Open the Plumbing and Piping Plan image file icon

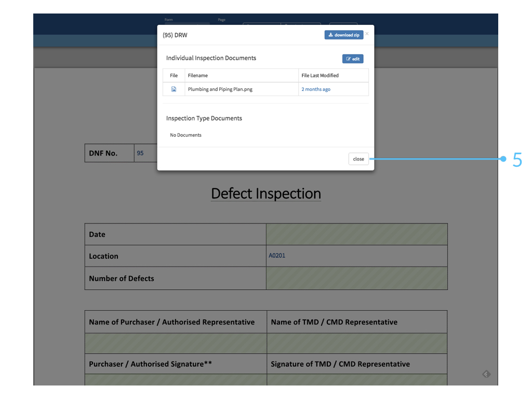pos(174,89)
